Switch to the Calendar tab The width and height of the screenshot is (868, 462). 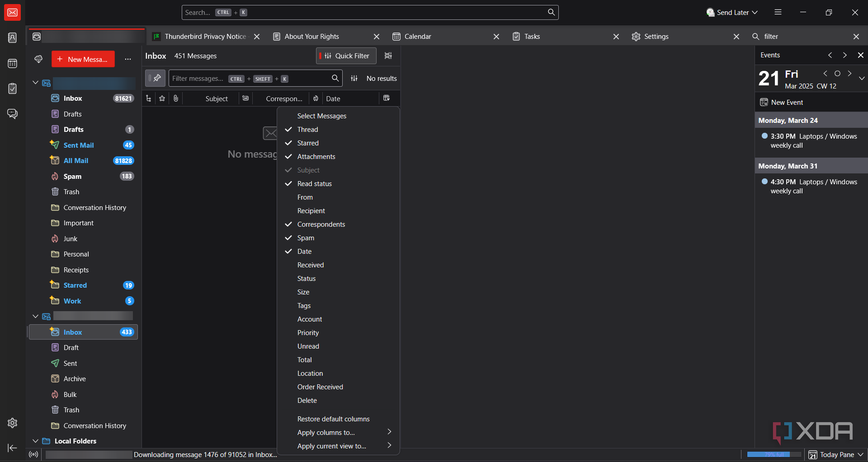point(446,37)
